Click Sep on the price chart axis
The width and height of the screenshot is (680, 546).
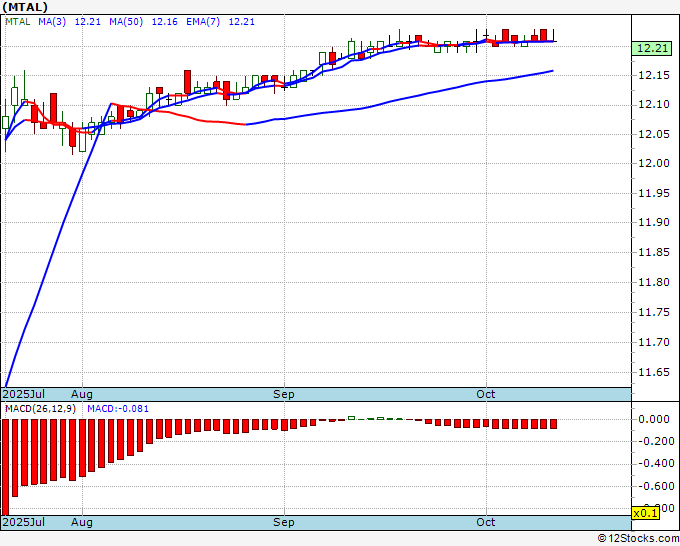click(284, 394)
